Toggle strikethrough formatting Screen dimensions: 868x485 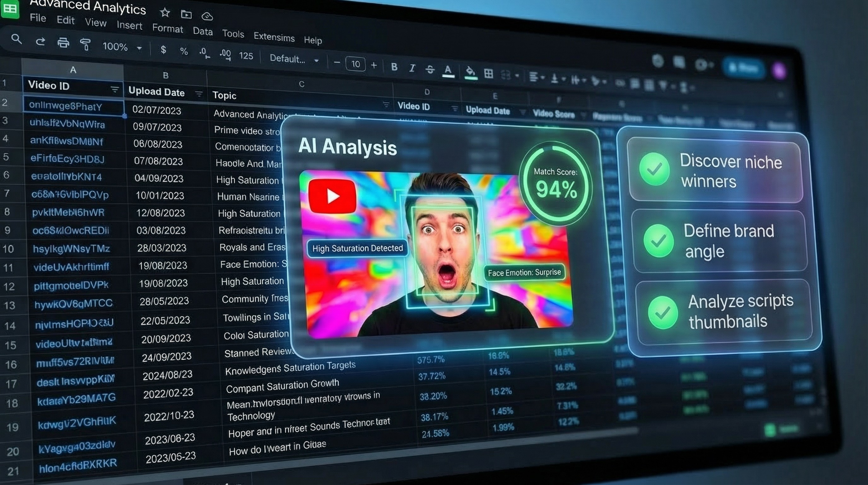[430, 69]
